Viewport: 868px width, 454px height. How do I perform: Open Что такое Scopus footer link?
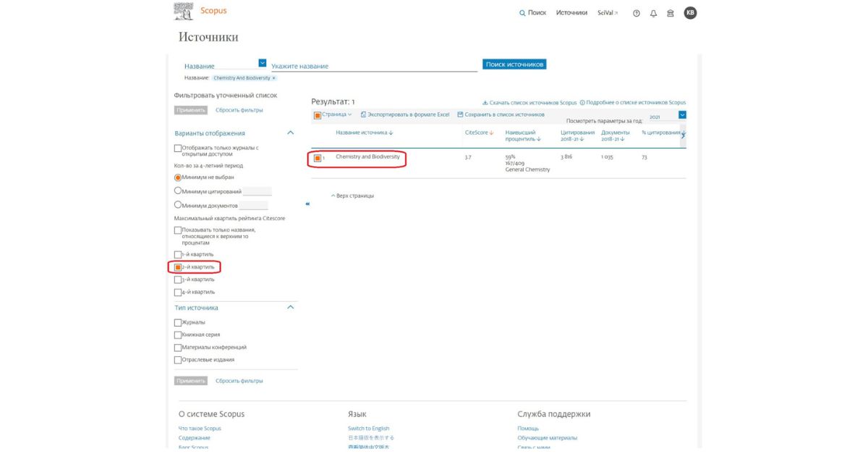(x=200, y=428)
